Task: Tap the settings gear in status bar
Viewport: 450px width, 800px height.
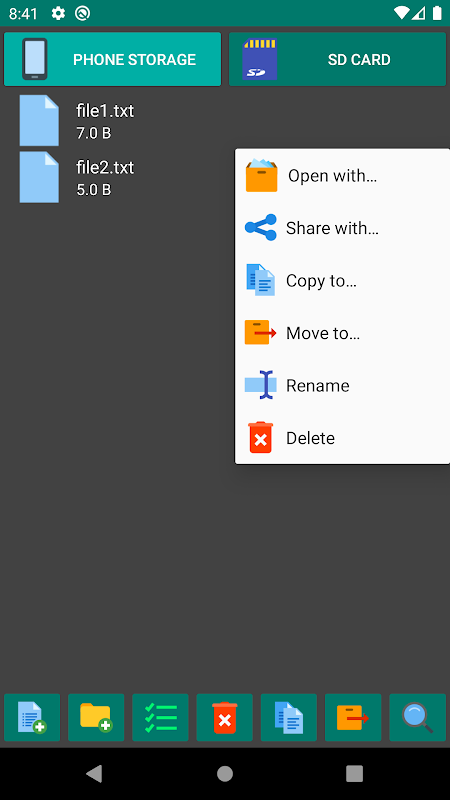Action: 58,13
